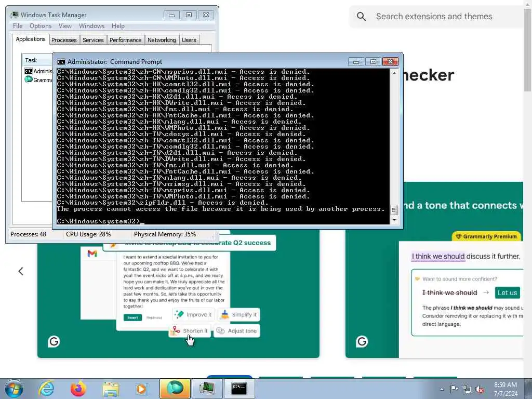Maximize the Command Prompt window
Image resolution: width=532 pixels, height=399 pixels.
[373, 62]
